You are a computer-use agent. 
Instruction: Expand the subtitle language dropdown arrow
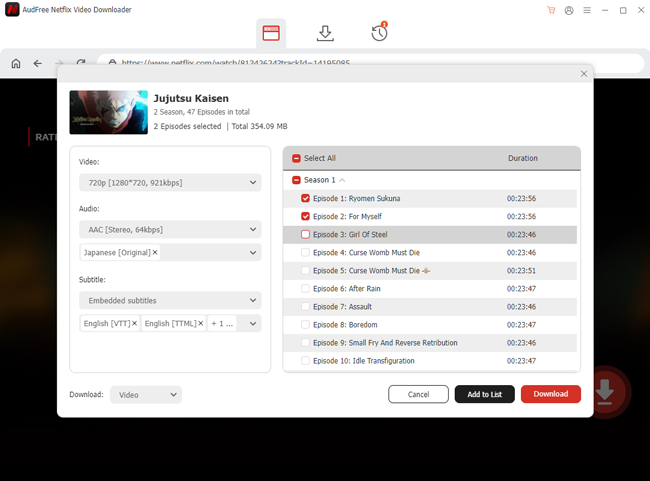(x=253, y=323)
